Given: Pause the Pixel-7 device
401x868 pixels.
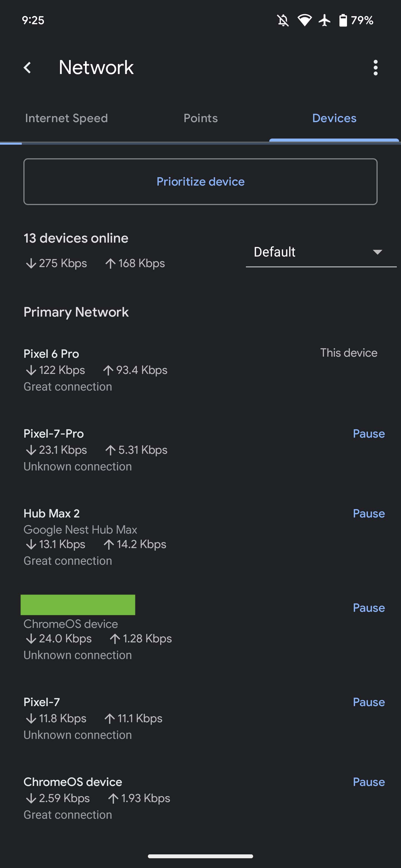Looking at the screenshot, I should pos(368,702).
